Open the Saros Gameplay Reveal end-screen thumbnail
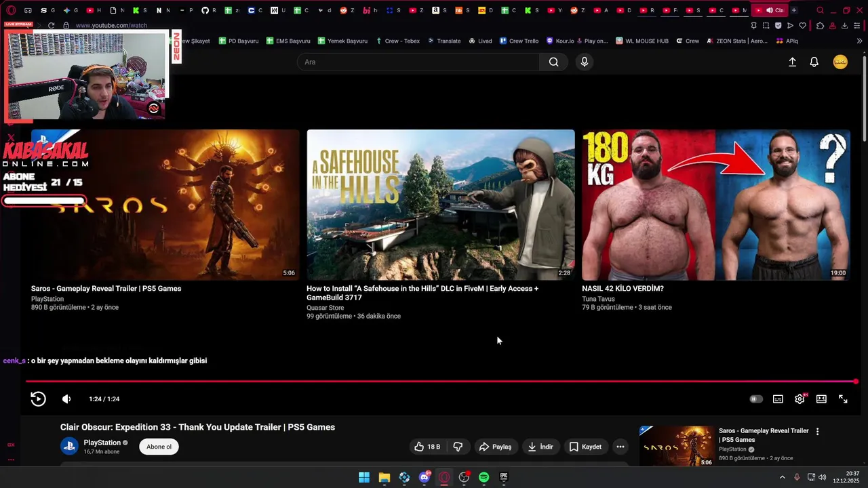 click(165, 205)
